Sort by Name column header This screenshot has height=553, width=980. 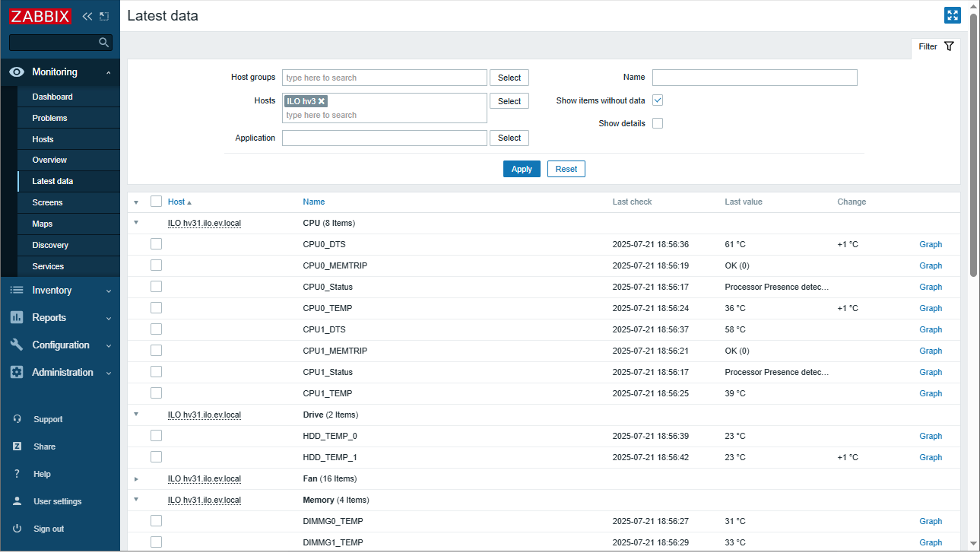coord(313,202)
